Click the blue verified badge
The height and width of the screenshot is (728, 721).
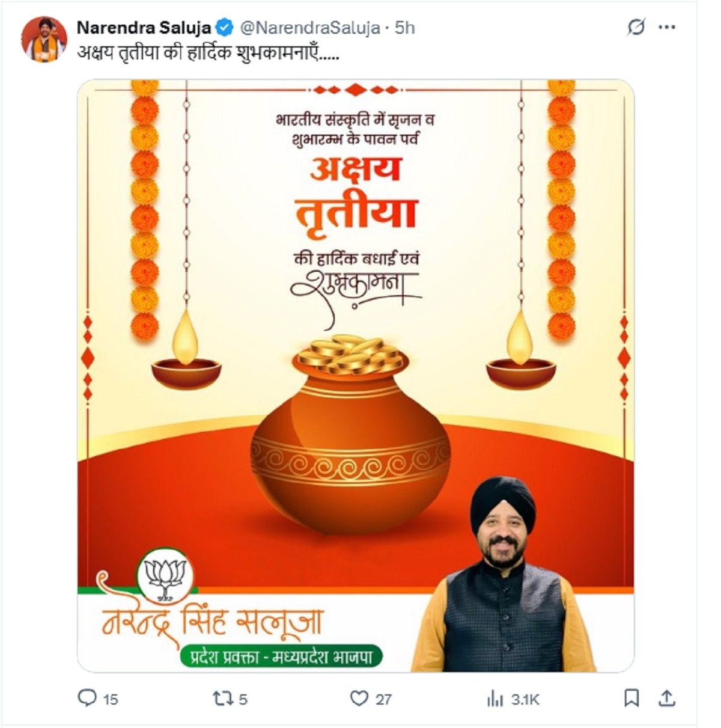tap(225, 28)
